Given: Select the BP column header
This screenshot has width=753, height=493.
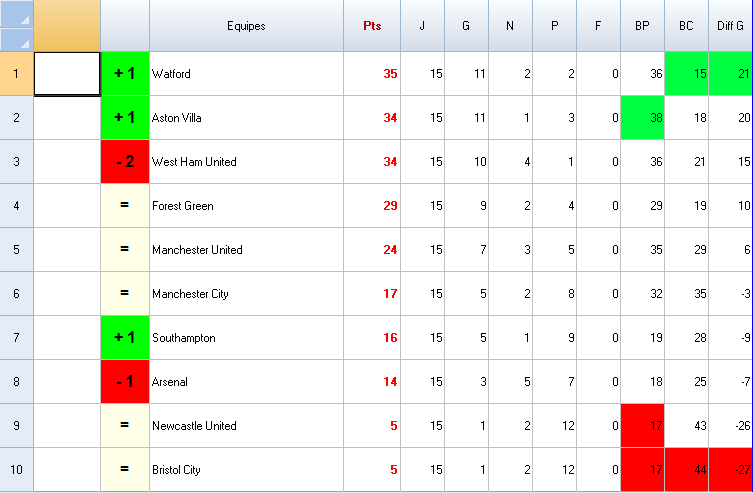Looking at the screenshot, I should (x=642, y=26).
